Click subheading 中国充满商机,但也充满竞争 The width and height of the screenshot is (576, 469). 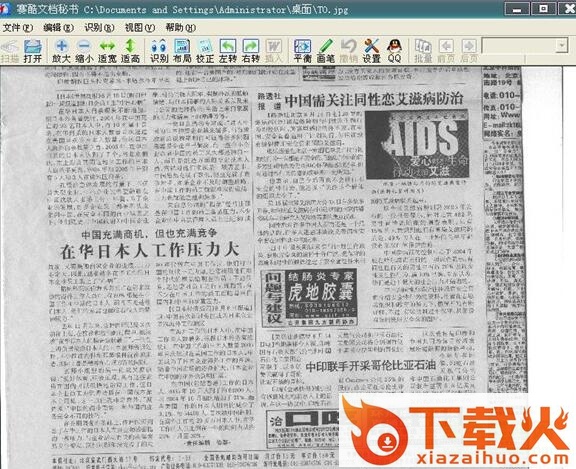[149, 233]
